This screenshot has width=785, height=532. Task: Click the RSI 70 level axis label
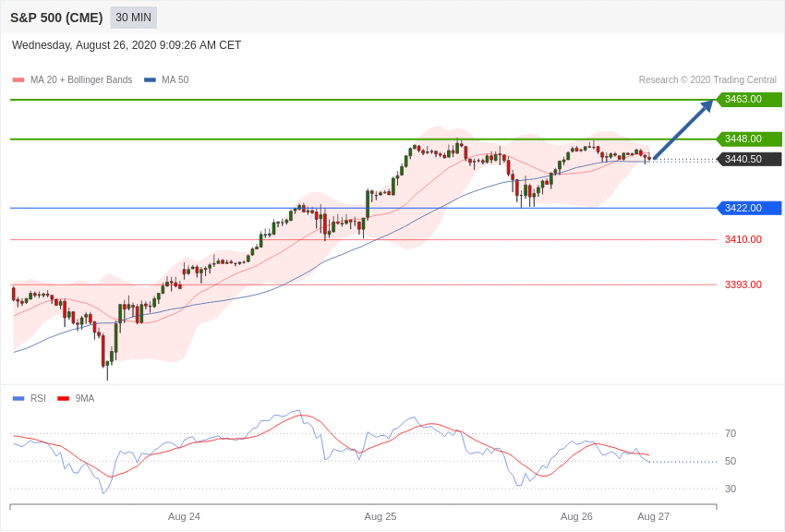[x=731, y=434]
